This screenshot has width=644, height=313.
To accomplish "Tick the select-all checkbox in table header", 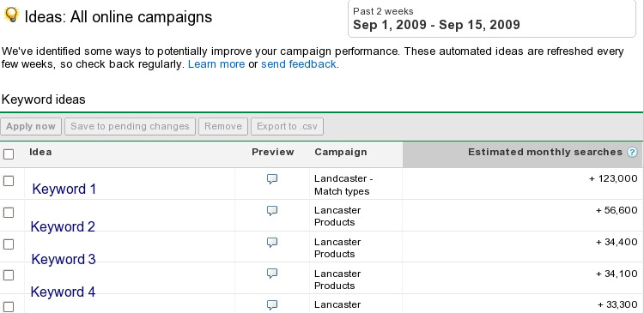I will click(x=9, y=154).
